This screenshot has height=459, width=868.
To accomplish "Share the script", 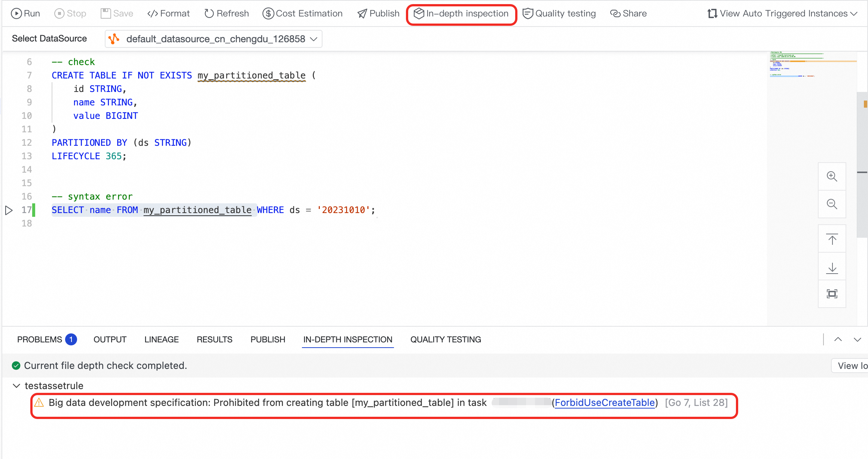I will 628,14.
